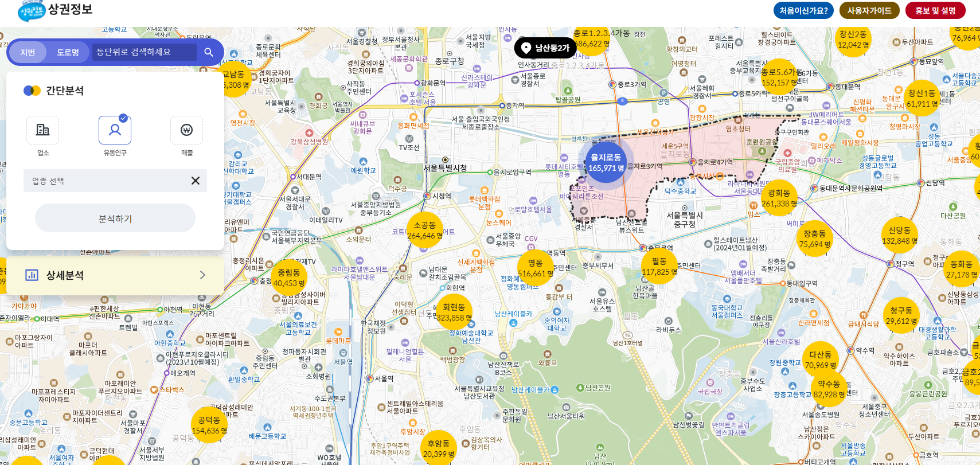Clear the 업종 선택 field with X

pyautogui.click(x=195, y=181)
